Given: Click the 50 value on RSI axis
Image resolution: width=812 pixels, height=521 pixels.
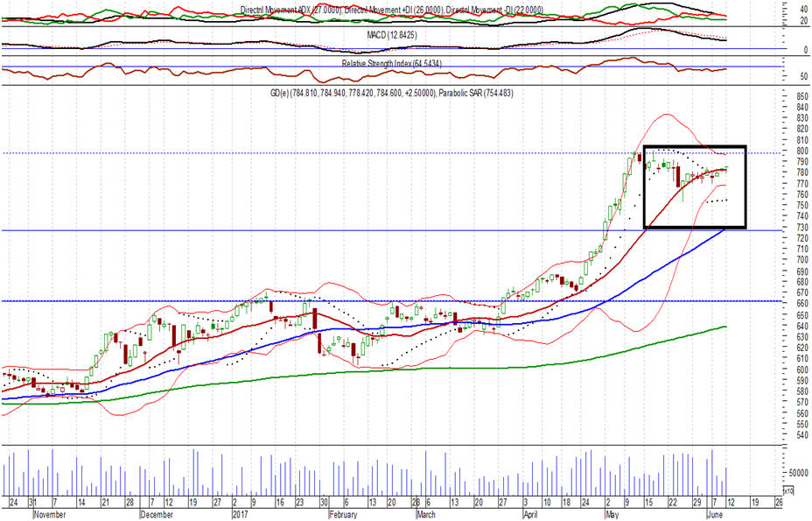Looking at the screenshot, I should [x=804, y=77].
